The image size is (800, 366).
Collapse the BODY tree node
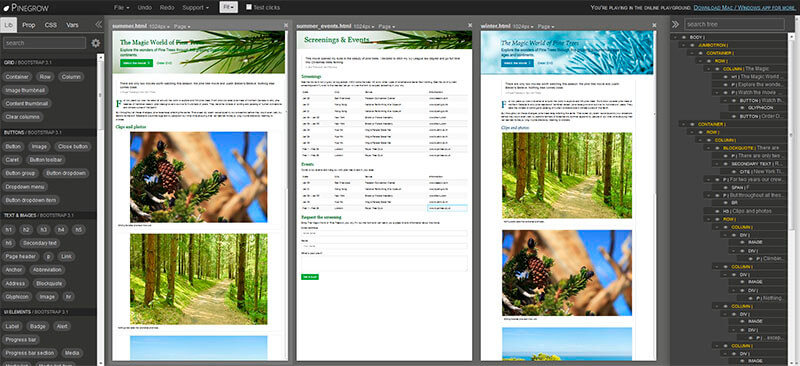(676, 37)
